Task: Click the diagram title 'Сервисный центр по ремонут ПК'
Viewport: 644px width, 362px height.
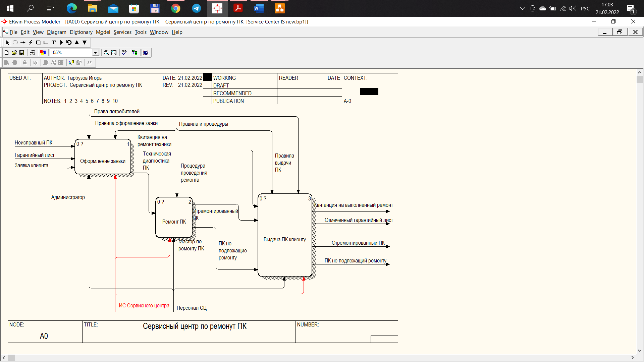Action: pos(195,326)
